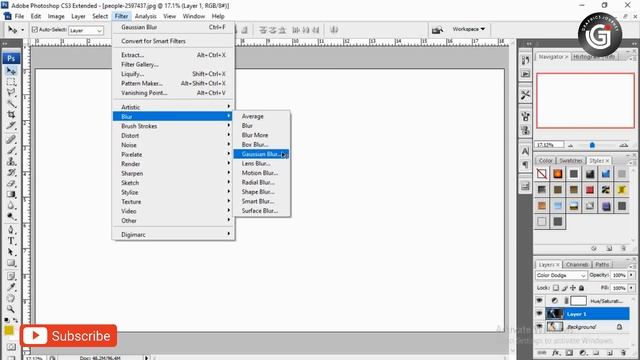Select the Rectangular Marquee tool
Screen dimensions: 640x360
tap(11, 82)
